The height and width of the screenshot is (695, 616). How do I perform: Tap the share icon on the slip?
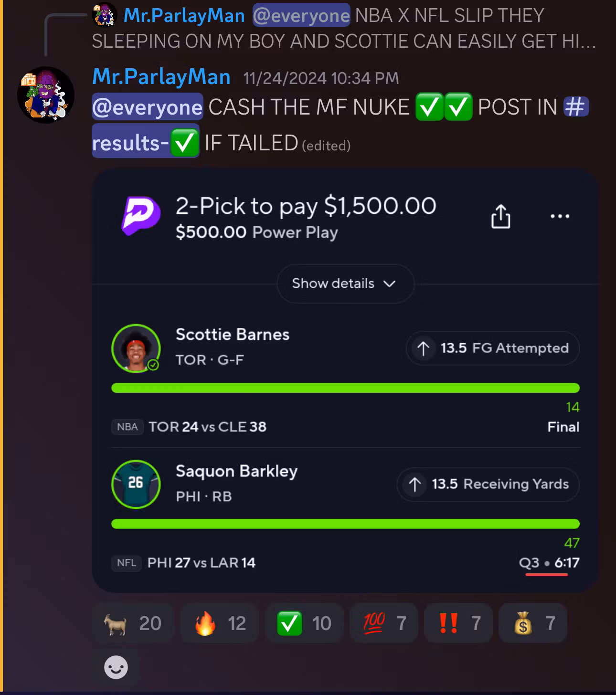pyautogui.click(x=500, y=216)
